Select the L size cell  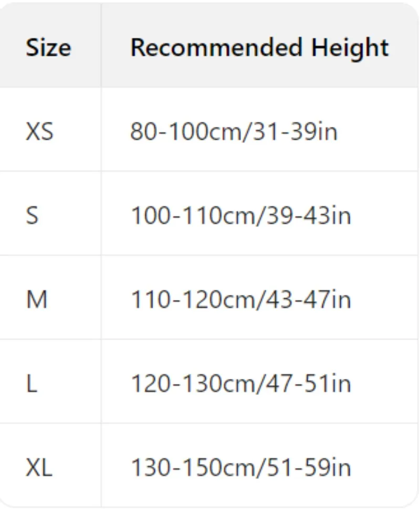[x=32, y=384]
